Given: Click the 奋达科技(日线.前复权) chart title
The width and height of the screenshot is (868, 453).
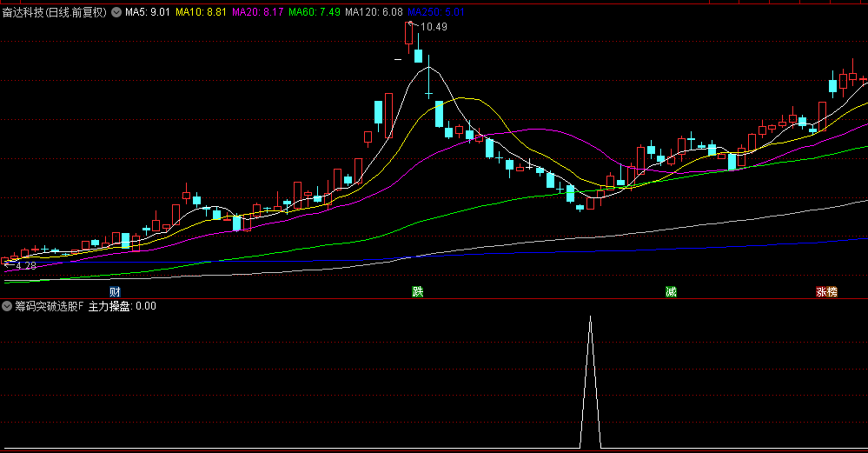Looking at the screenshot, I should tap(55, 13).
